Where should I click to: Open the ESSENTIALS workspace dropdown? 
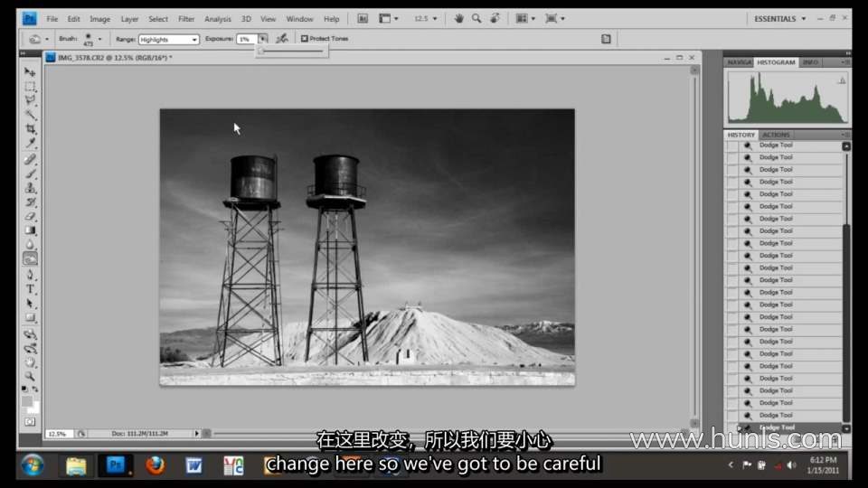point(780,19)
